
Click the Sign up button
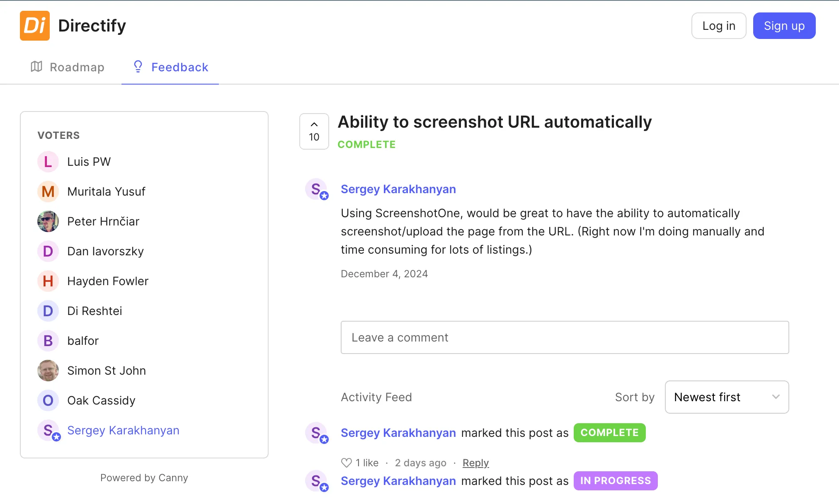coord(784,26)
